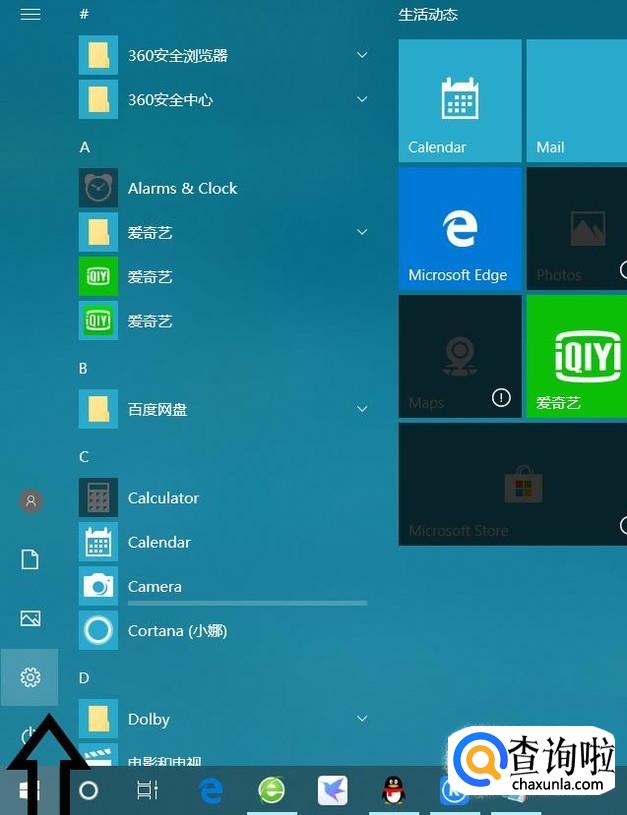Open the Photos tile
Image resolution: width=627 pixels, height=815 pixels.
577,228
